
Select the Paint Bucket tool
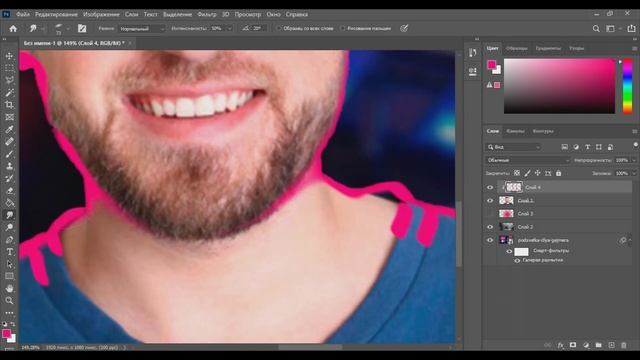pos(9,203)
